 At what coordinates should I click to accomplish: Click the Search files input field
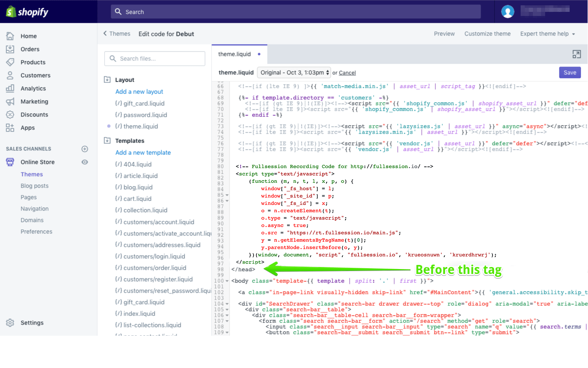tap(155, 58)
